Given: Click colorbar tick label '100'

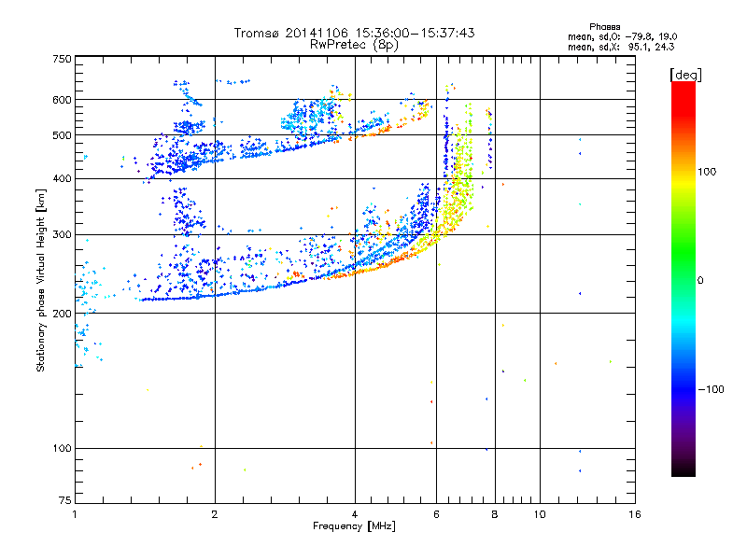Looking at the screenshot, I should 707,172.
